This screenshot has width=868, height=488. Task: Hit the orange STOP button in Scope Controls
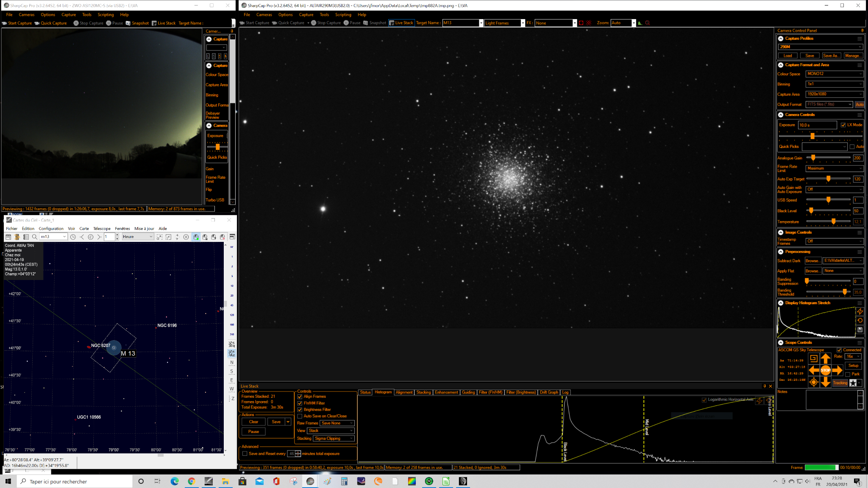825,370
